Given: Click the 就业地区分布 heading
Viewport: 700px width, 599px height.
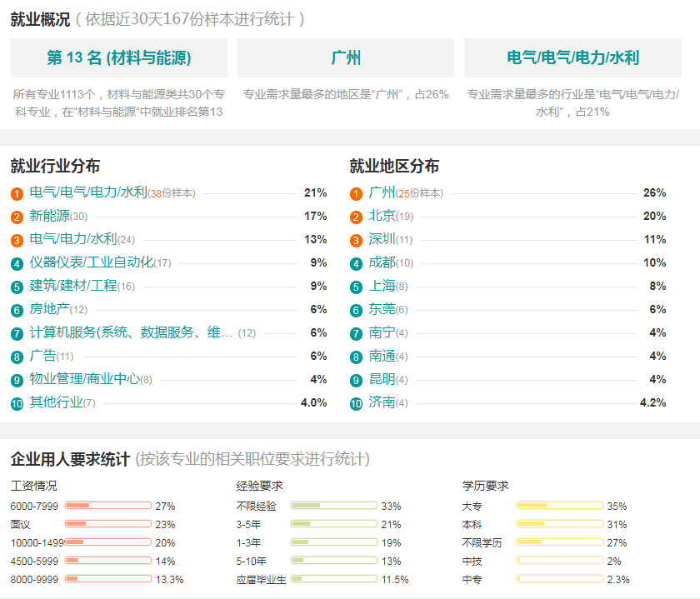Looking at the screenshot, I should (x=394, y=166).
